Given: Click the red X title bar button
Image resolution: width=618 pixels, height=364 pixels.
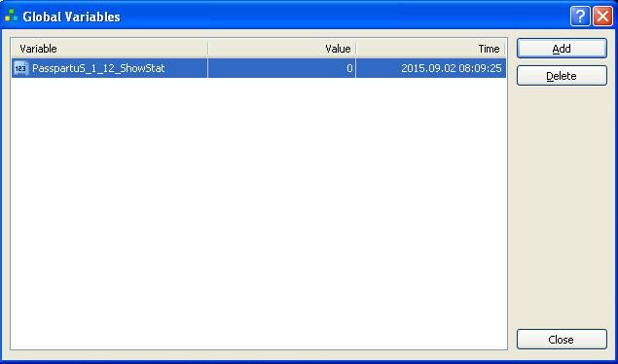Looking at the screenshot, I should pos(602,17).
